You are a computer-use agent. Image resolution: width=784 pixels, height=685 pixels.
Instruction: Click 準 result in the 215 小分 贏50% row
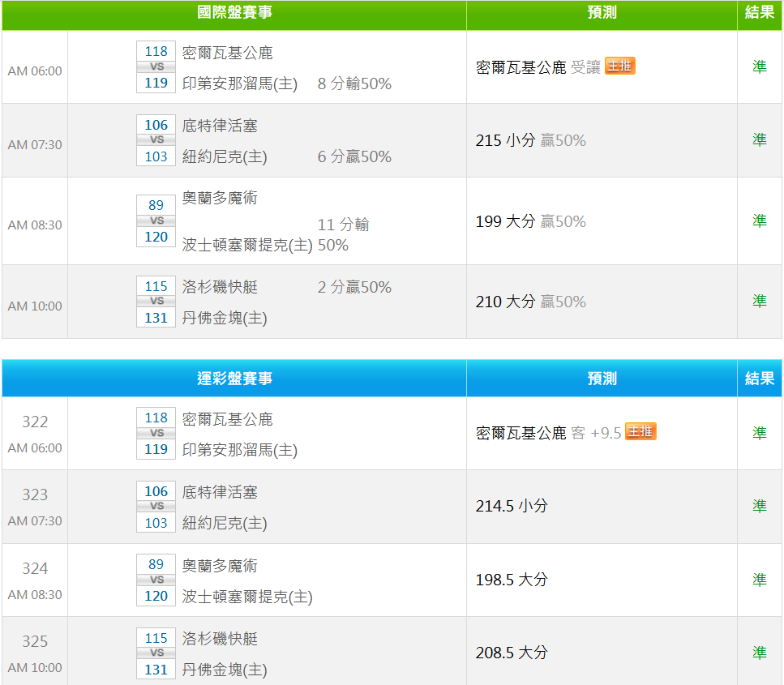click(760, 139)
